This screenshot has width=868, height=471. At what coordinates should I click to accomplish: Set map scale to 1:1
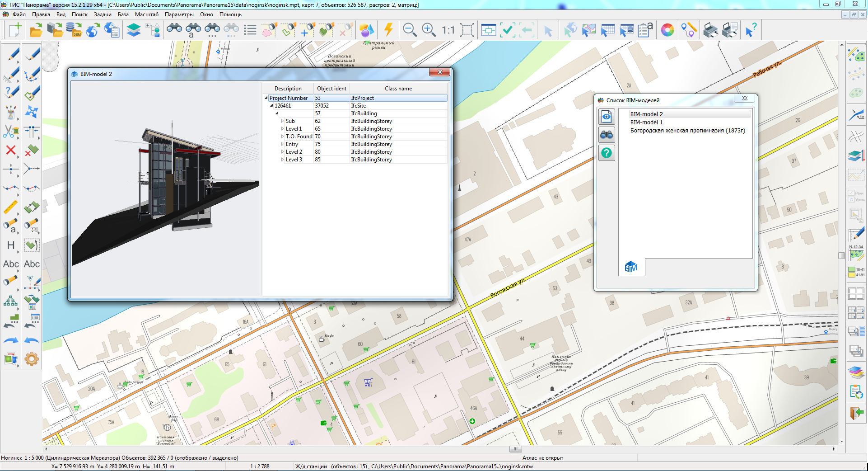pos(448,30)
